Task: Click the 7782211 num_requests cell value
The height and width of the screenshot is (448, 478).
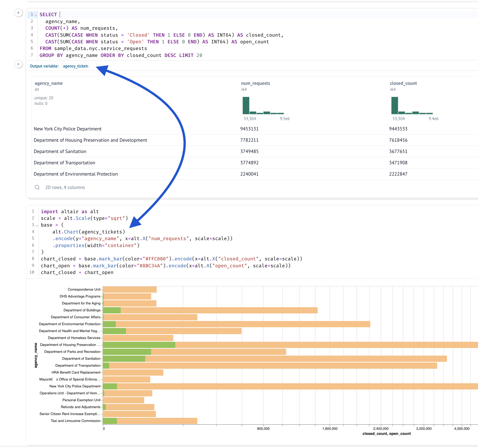Action: 249,140
